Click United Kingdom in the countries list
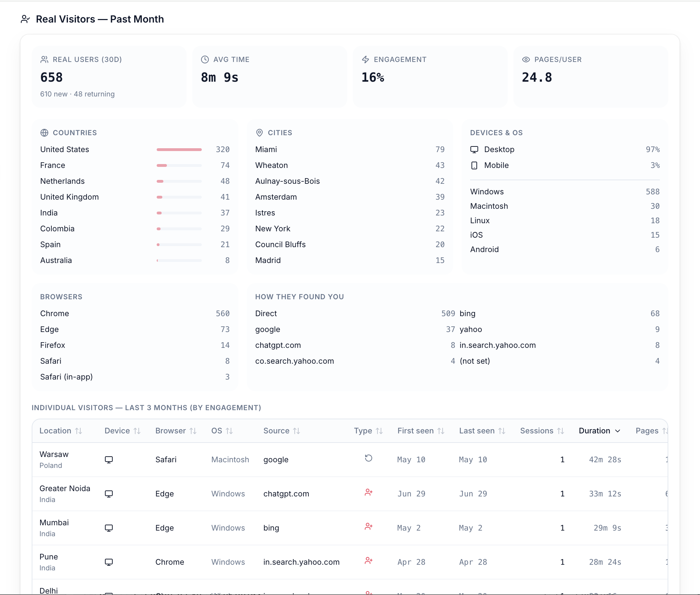Image resolution: width=700 pixels, height=595 pixels. tap(69, 197)
